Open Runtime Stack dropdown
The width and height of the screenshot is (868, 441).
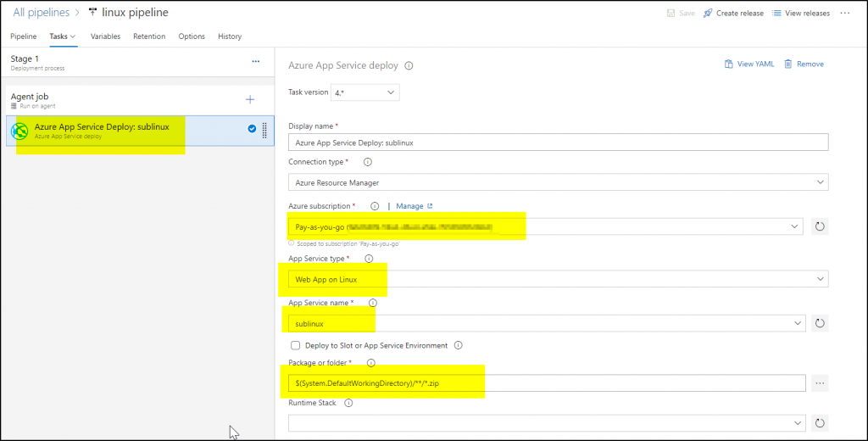pyautogui.click(x=547, y=423)
